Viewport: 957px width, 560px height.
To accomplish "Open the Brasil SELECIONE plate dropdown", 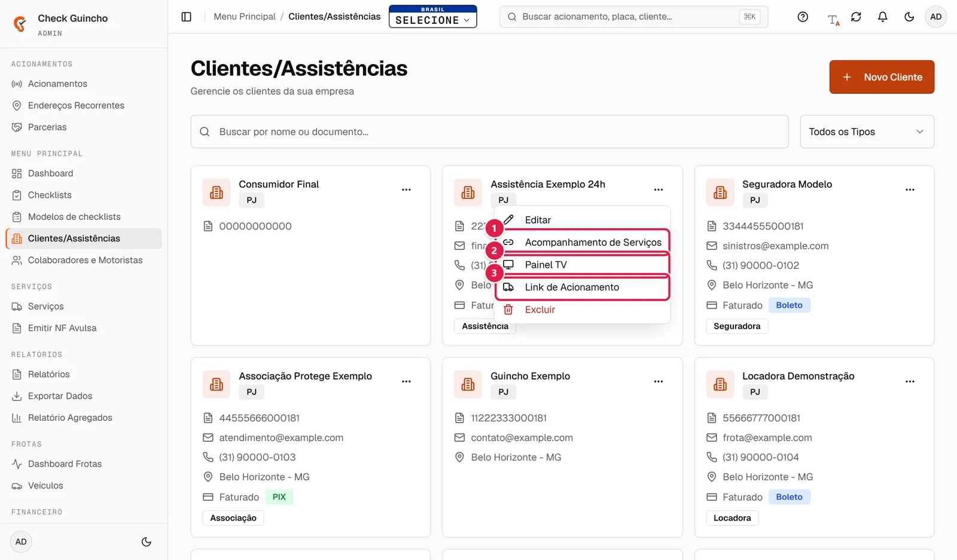I will (432, 17).
